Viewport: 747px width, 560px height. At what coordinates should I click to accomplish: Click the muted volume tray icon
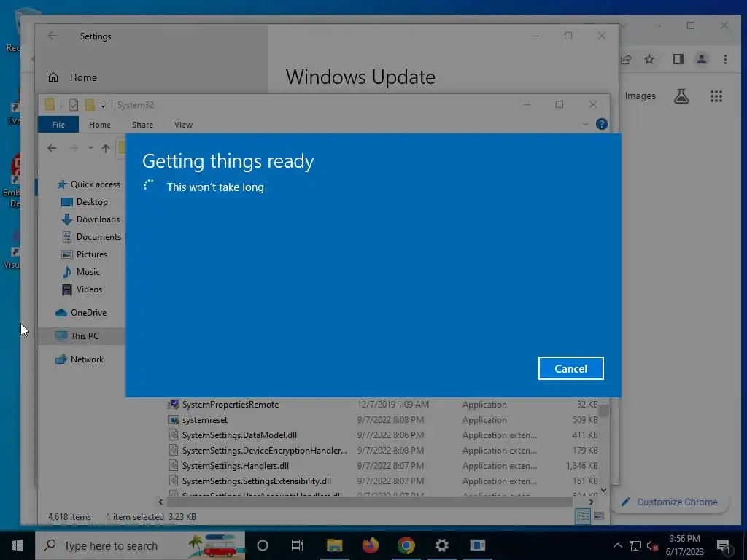(652, 545)
